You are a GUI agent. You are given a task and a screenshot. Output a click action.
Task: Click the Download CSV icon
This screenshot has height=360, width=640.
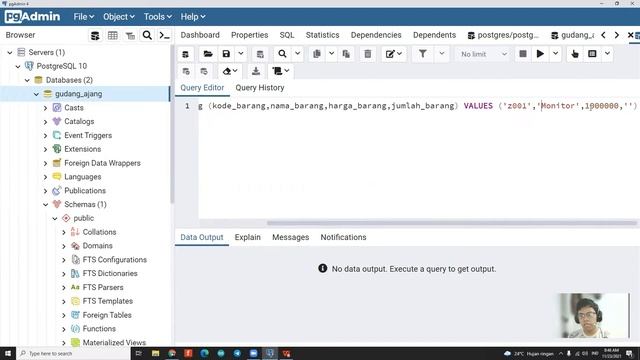tap(256, 71)
